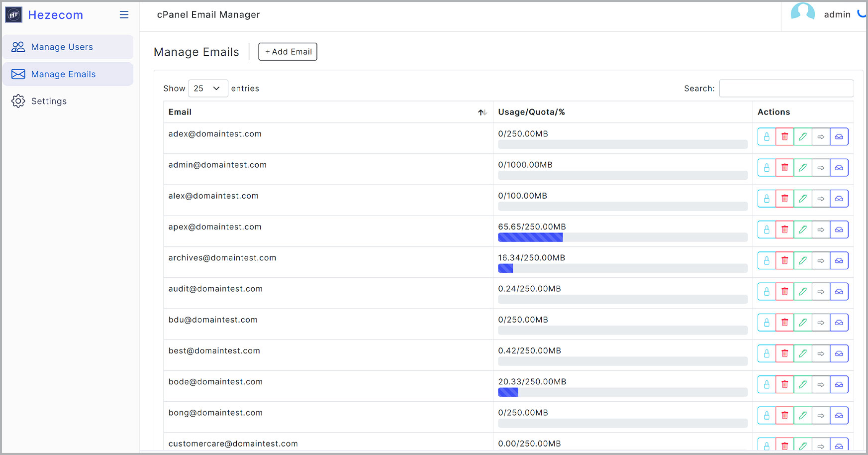Screen dimensions: 868x455
Task: Edit bong@domaintest.com using the pen icon
Action: pyautogui.click(x=803, y=415)
